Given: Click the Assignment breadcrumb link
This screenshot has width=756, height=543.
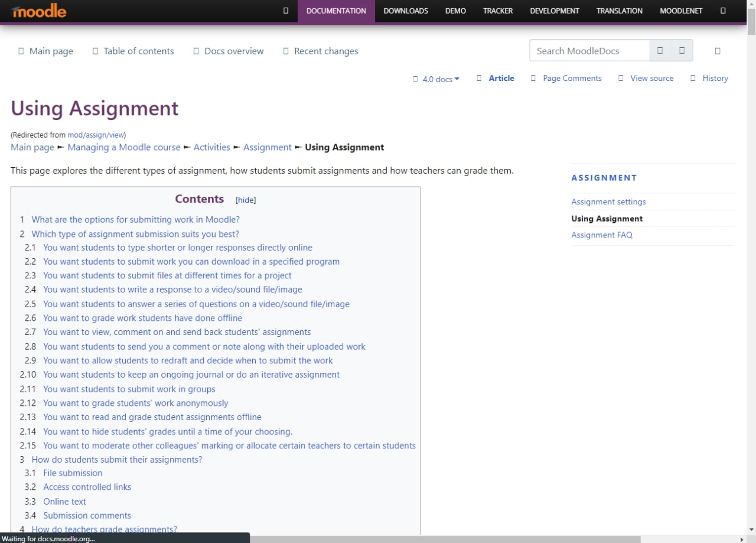Looking at the screenshot, I should point(268,147).
